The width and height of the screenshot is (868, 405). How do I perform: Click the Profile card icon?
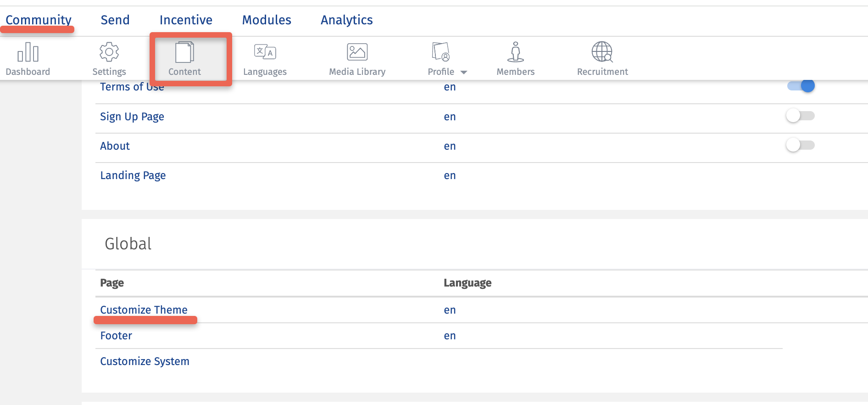click(440, 52)
